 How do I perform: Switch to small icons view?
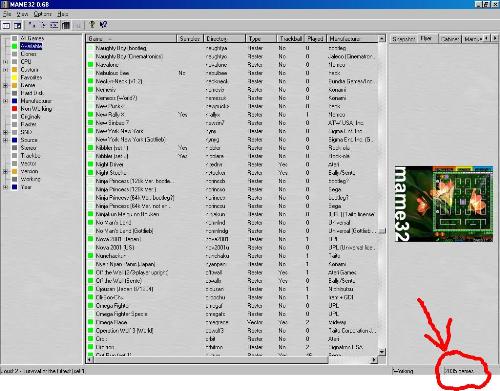(x=43, y=25)
